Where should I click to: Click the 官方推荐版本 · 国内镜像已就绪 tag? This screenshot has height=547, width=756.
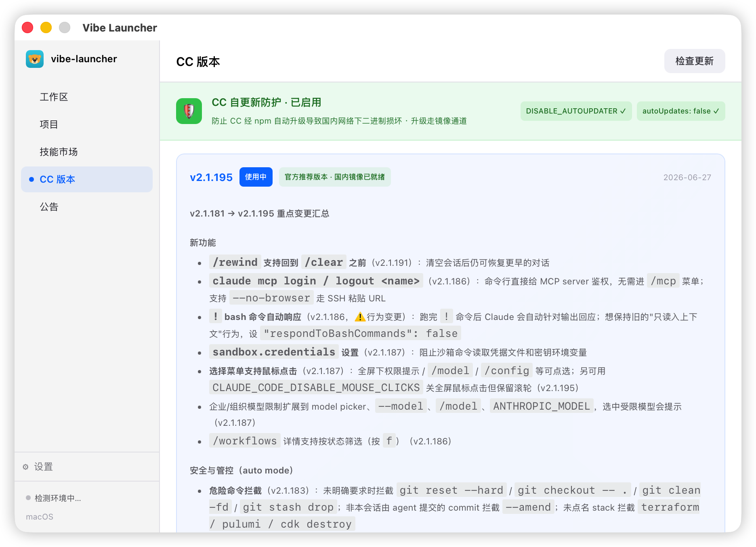[335, 177]
